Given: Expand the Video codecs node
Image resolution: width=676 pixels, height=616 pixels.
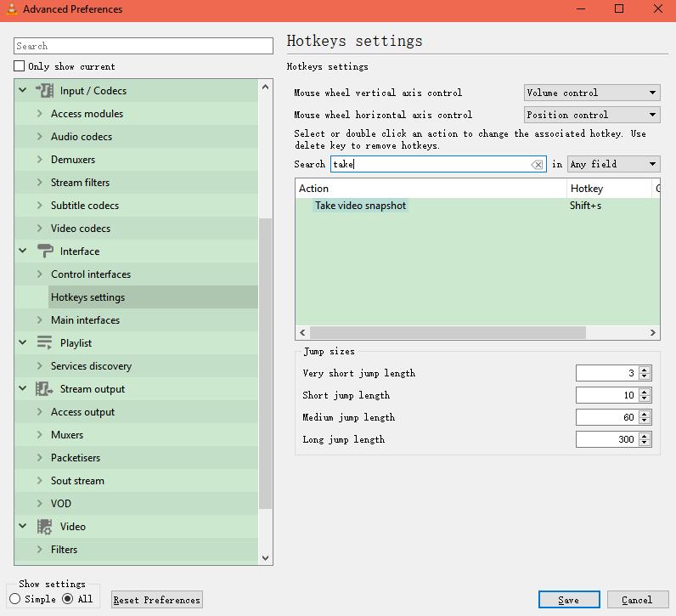Looking at the screenshot, I should point(40,228).
